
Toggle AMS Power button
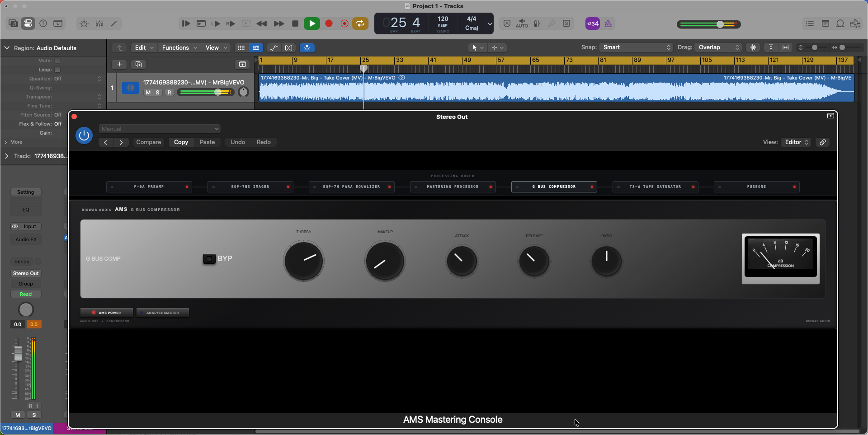pos(107,313)
